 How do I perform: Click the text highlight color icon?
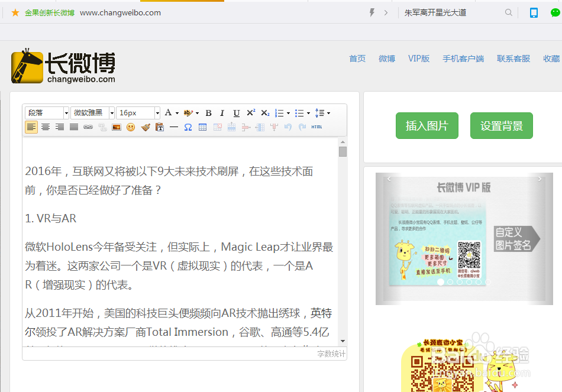[x=188, y=113]
